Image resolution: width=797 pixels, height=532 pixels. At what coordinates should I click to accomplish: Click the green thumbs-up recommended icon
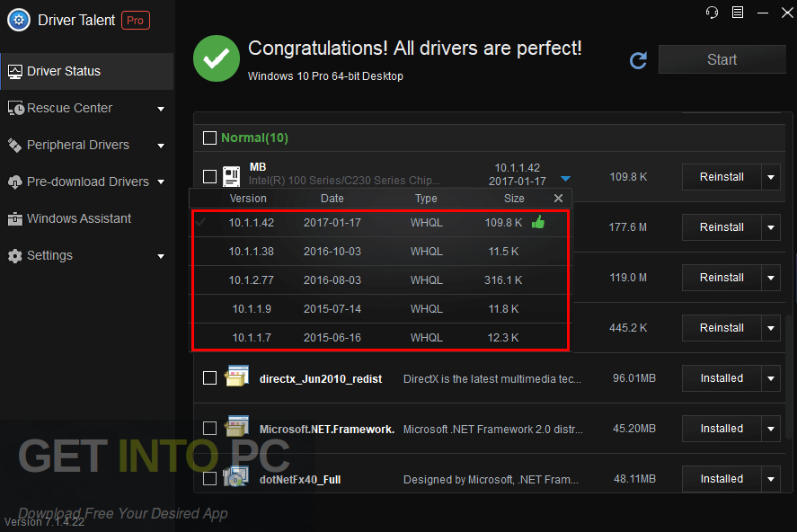538,222
